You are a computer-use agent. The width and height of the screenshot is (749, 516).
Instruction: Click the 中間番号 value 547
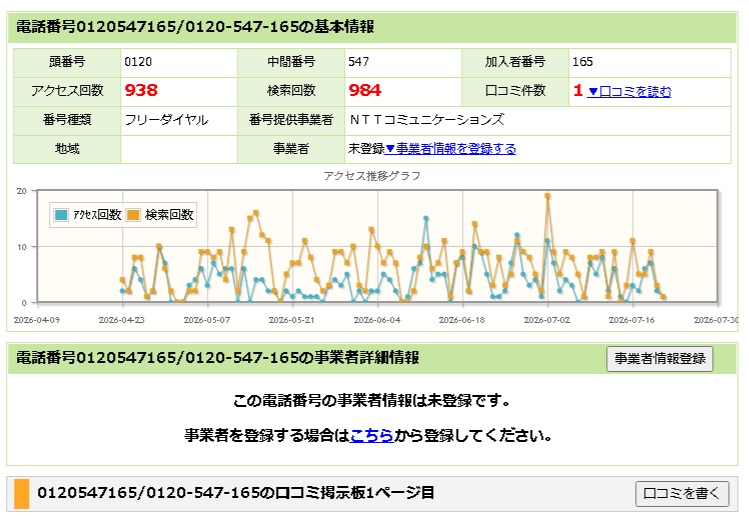coord(358,62)
